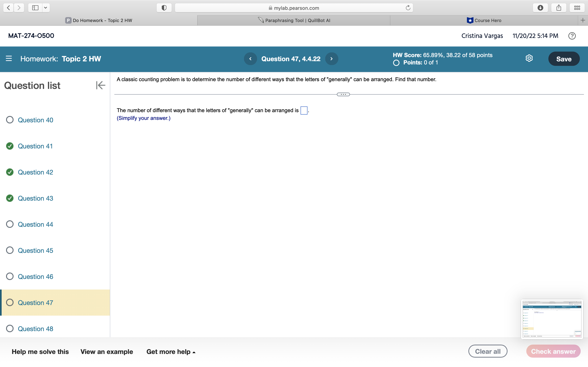The image size is (588, 367).
Task: Advance to the next question with the right arrow
Action: click(331, 59)
